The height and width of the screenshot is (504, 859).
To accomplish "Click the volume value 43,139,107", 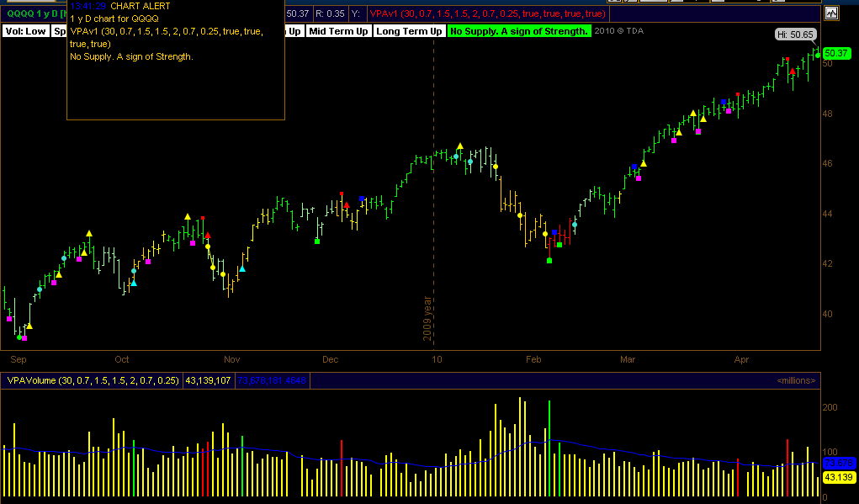I will pyautogui.click(x=208, y=380).
